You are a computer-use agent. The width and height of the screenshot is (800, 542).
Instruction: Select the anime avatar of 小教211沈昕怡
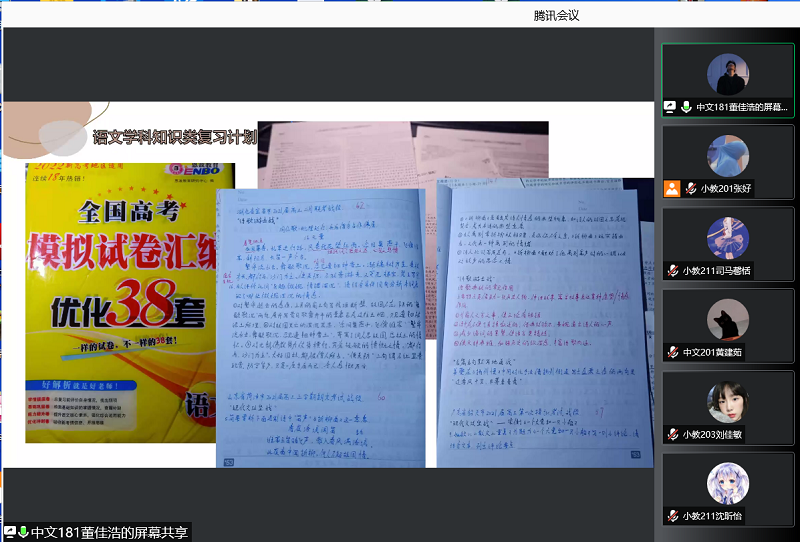[728, 484]
